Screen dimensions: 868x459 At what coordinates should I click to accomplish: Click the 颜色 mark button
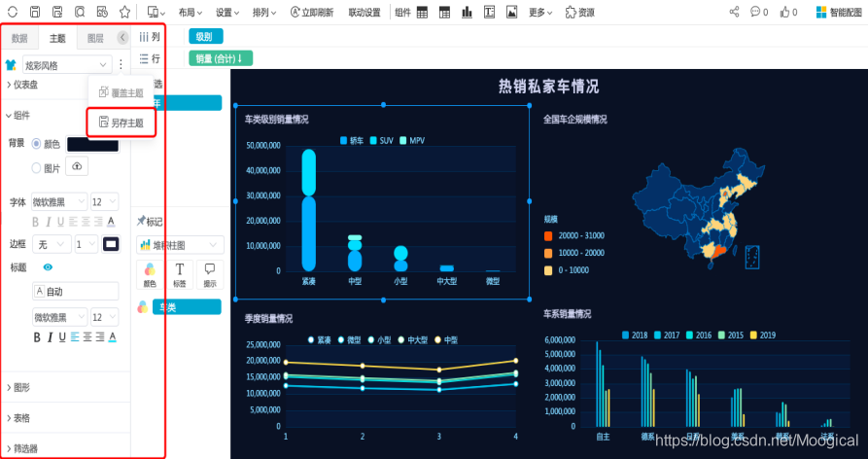click(150, 274)
